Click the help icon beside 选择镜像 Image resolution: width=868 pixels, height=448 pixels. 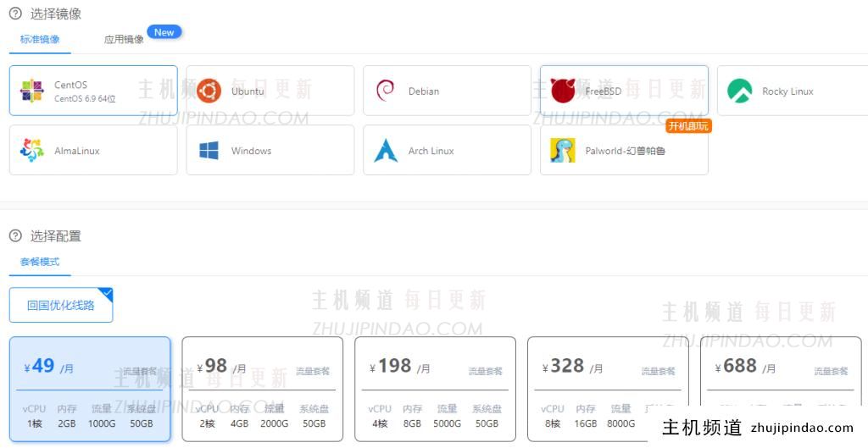(15, 14)
